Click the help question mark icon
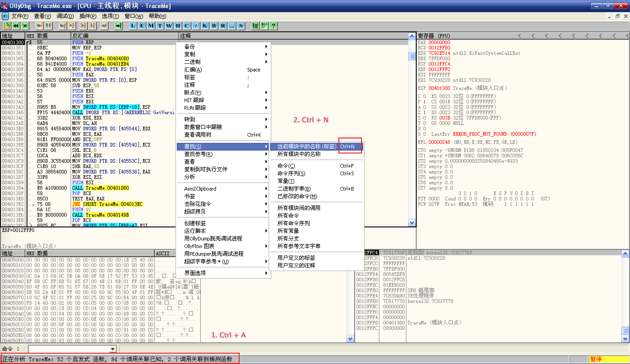The width and height of the screenshot is (630, 364). pos(273,26)
